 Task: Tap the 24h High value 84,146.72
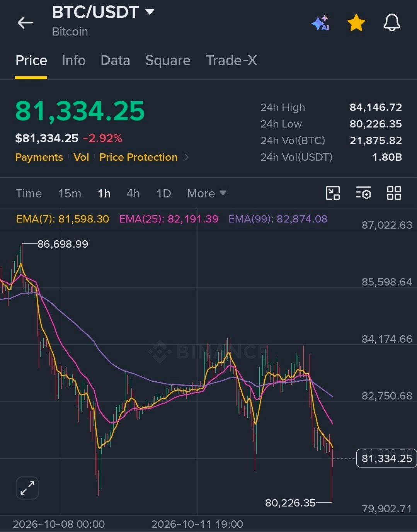376,107
